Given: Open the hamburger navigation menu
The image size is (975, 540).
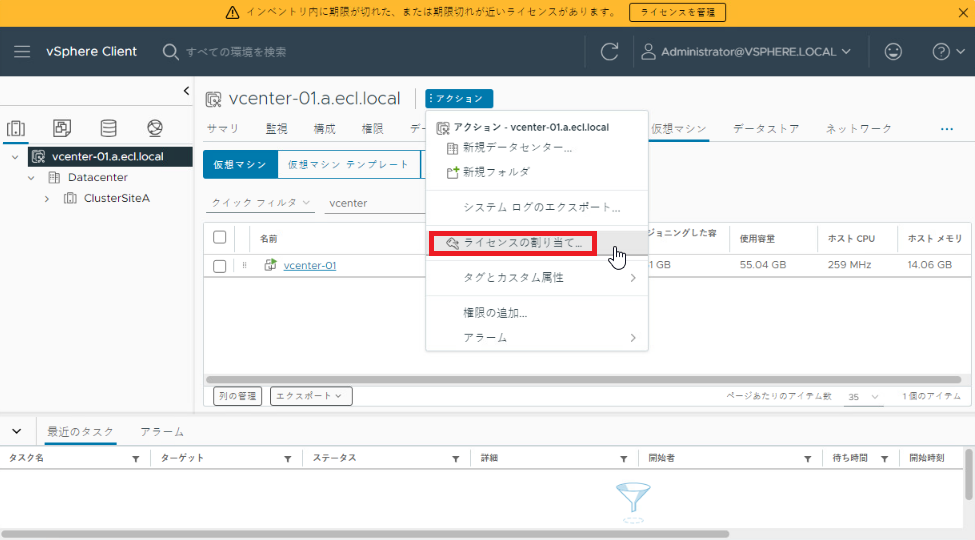Looking at the screenshot, I should point(22,52).
